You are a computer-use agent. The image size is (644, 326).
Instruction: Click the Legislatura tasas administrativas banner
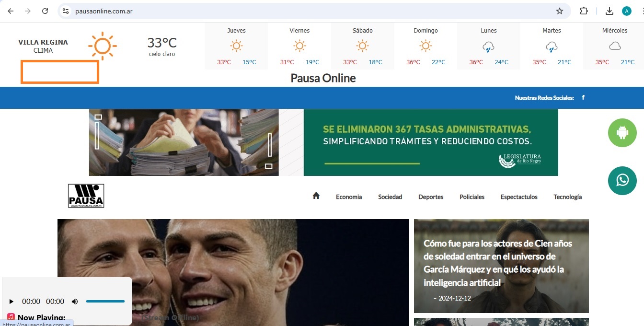point(323,142)
